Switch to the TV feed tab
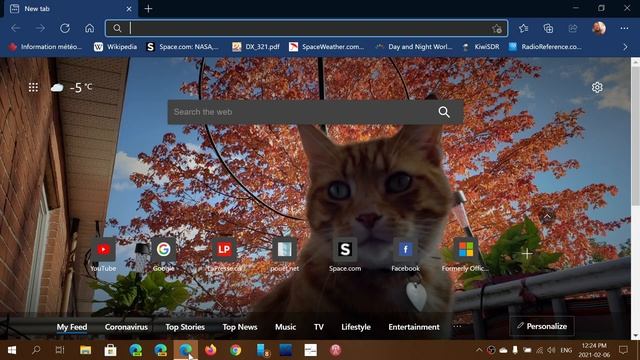 319,327
